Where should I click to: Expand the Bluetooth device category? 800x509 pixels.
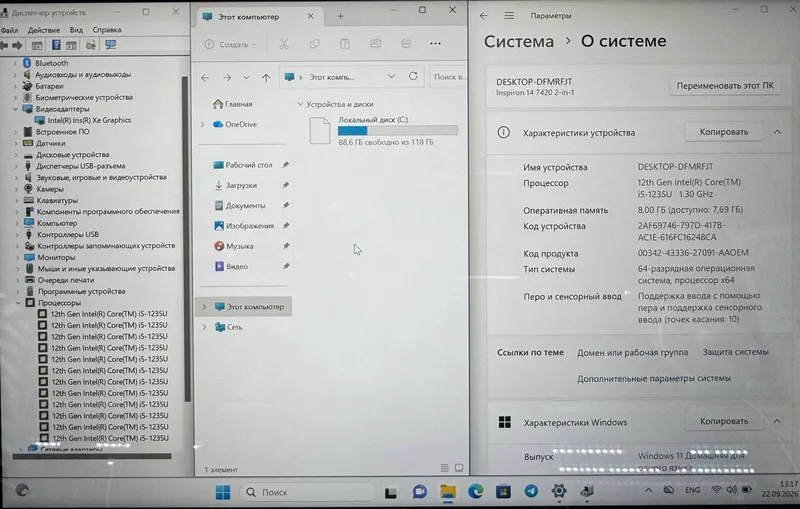pyautogui.click(x=14, y=63)
